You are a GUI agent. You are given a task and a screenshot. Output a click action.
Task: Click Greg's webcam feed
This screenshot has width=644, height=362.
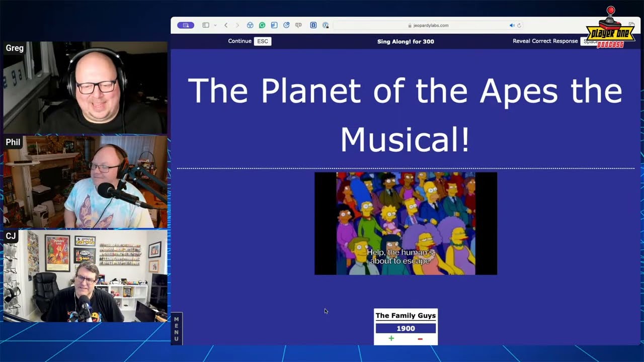click(x=85, y=87)
